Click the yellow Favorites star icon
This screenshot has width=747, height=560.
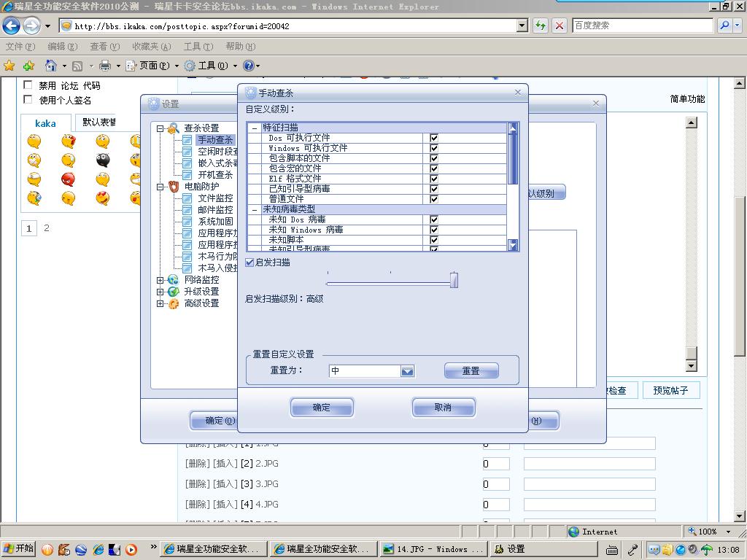[x=9, y=66]
